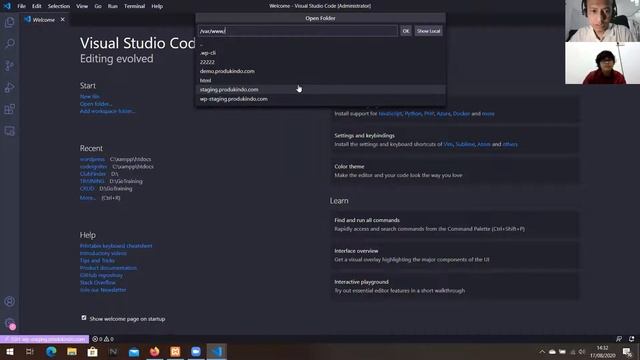Choose staging.produkindo.com folder
This screenshot has height=360, width=640.
[320, 89]
